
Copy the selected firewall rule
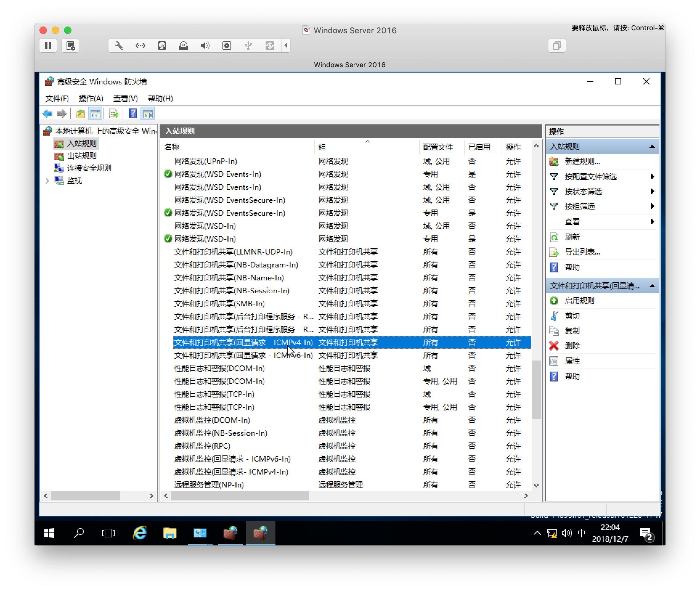[572, 331]
